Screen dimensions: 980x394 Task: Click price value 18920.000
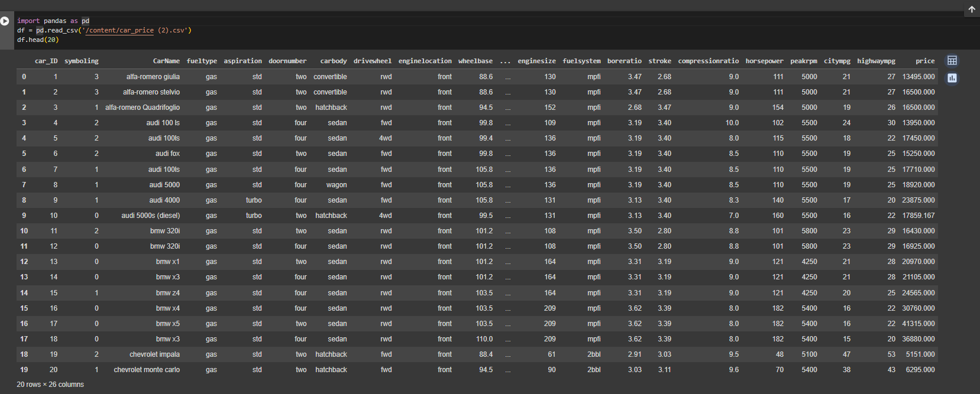tap(918, 185)
